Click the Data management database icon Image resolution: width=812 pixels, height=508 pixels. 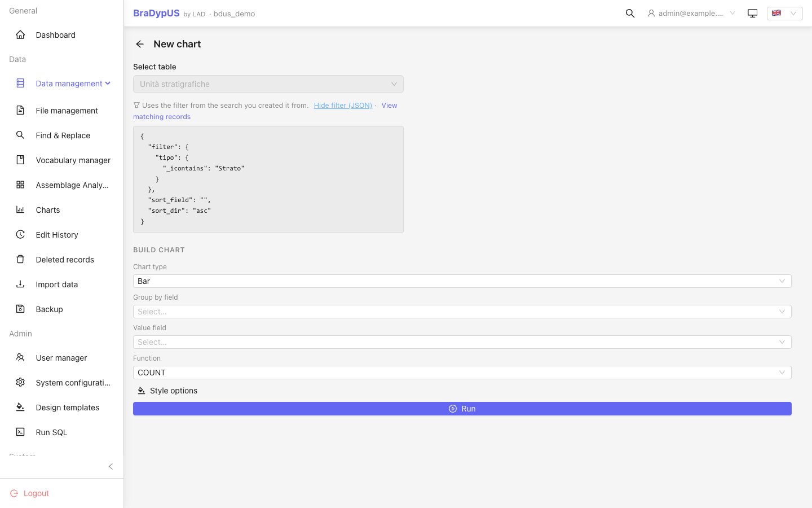click(20, 84)
